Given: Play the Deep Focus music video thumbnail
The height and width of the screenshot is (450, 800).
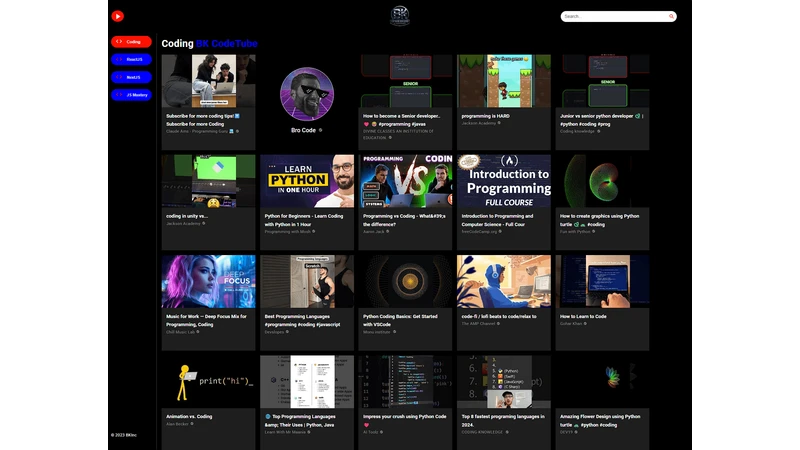Looking at the screenshot, I should (x=209, y=281).
